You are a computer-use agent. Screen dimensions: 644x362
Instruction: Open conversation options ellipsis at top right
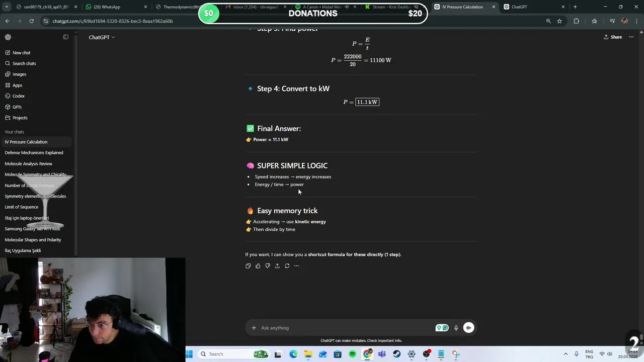(x=631, y=37)
